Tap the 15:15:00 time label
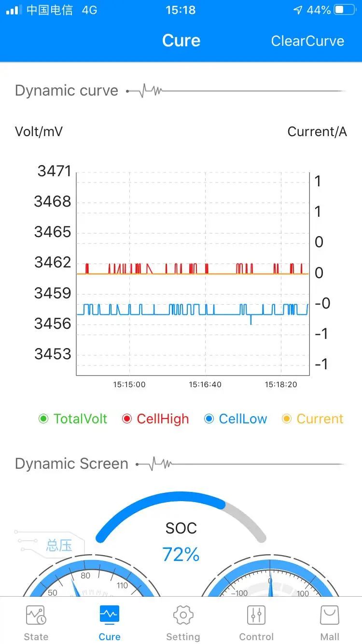 [x=129, y=385]
